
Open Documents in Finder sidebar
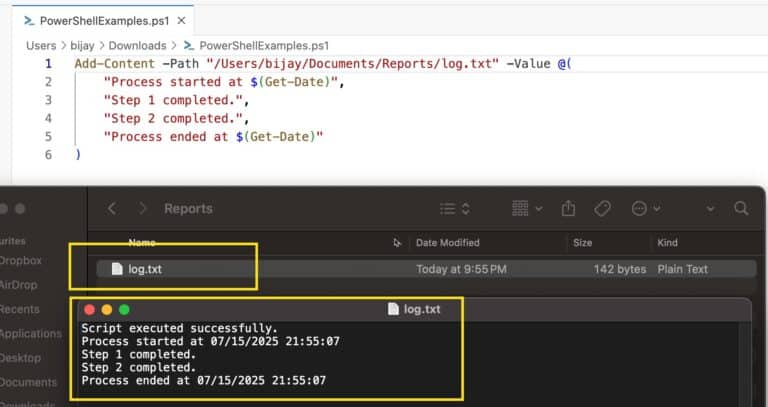28,382
